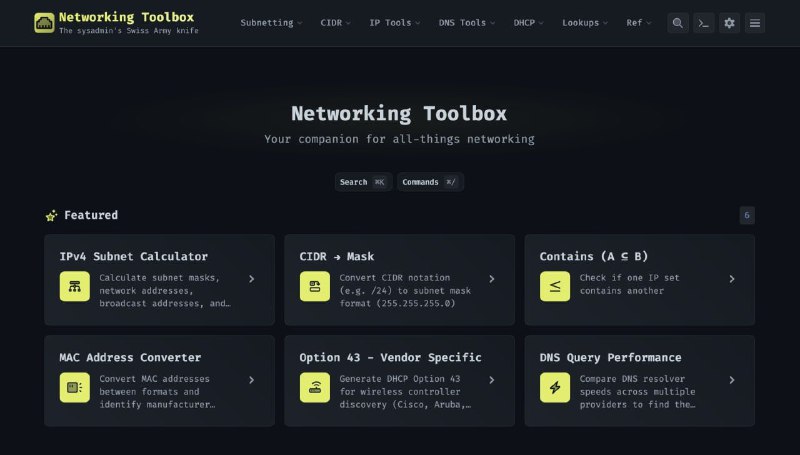
Task: Click the search magnifier icon in header
Action: pos(678,23)
